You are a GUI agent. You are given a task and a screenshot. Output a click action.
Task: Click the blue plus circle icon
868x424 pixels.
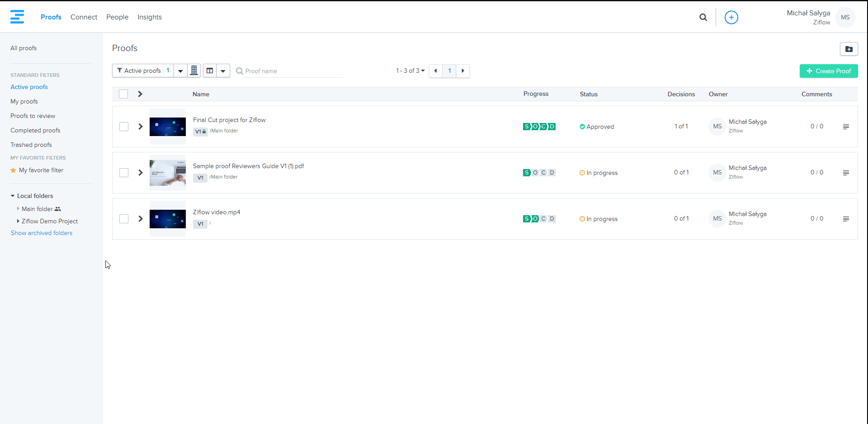[x=731, y=17]
